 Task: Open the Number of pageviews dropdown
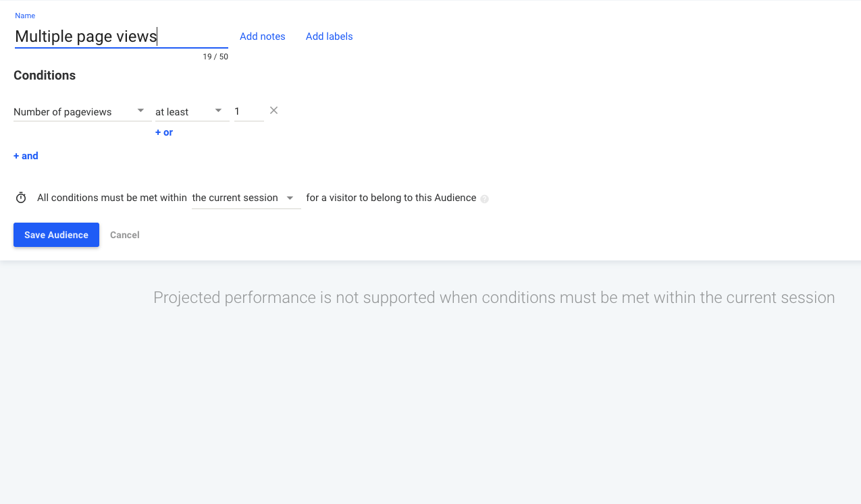[x=80, y=112]
